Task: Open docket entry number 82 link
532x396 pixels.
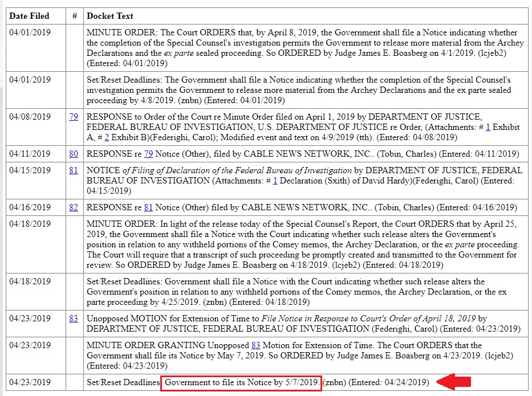Action: tap(74, 207)
